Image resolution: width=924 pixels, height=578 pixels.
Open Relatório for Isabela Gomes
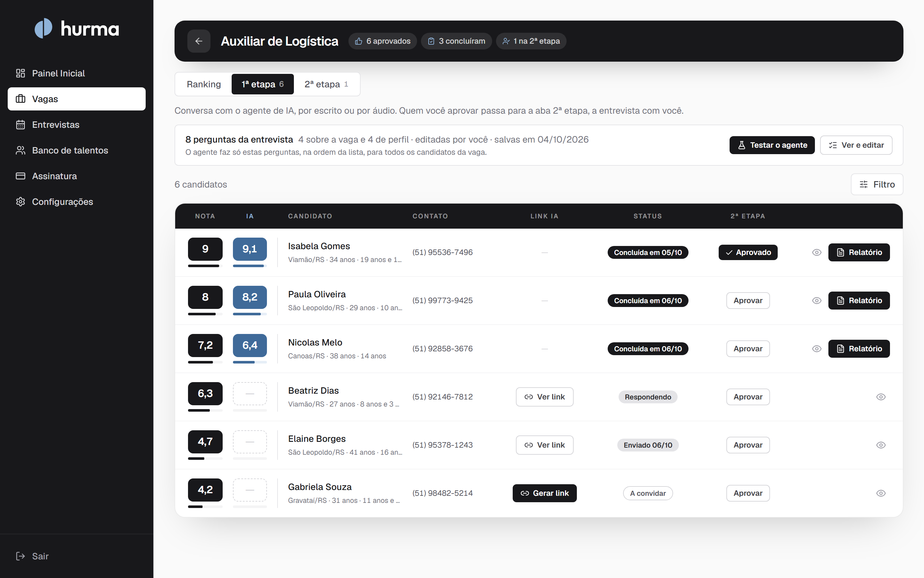click(x=859, y=252)
